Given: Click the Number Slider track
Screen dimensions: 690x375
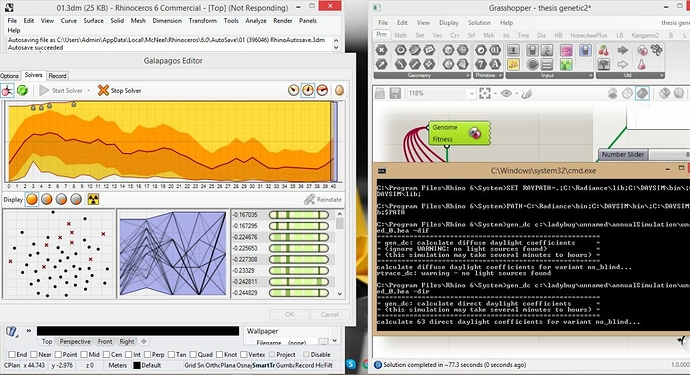Looking at the screenshot, I should (x=669, y=154).
